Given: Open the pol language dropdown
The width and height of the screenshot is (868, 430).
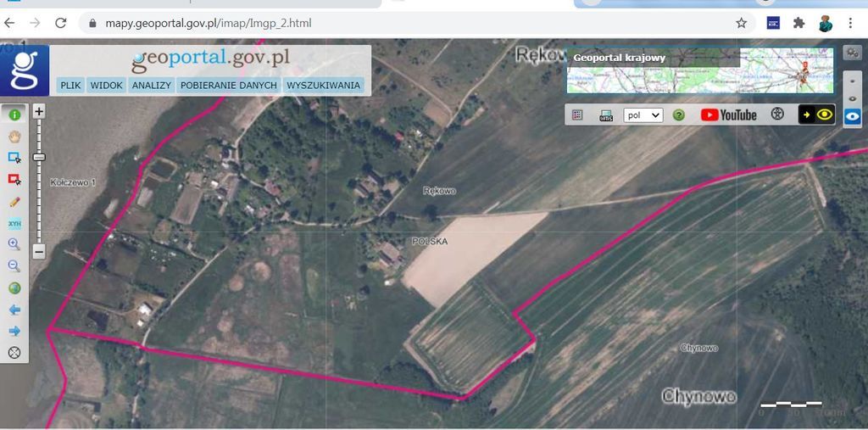Looking at the screenshot, I should (643, 115).
